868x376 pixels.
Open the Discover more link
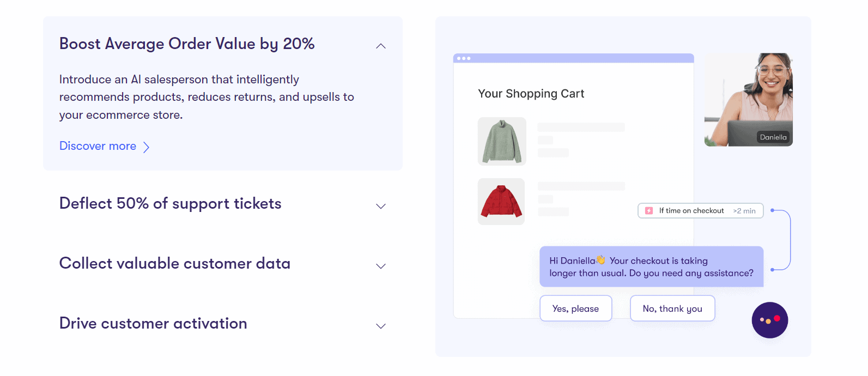click(x=98, y=146)
